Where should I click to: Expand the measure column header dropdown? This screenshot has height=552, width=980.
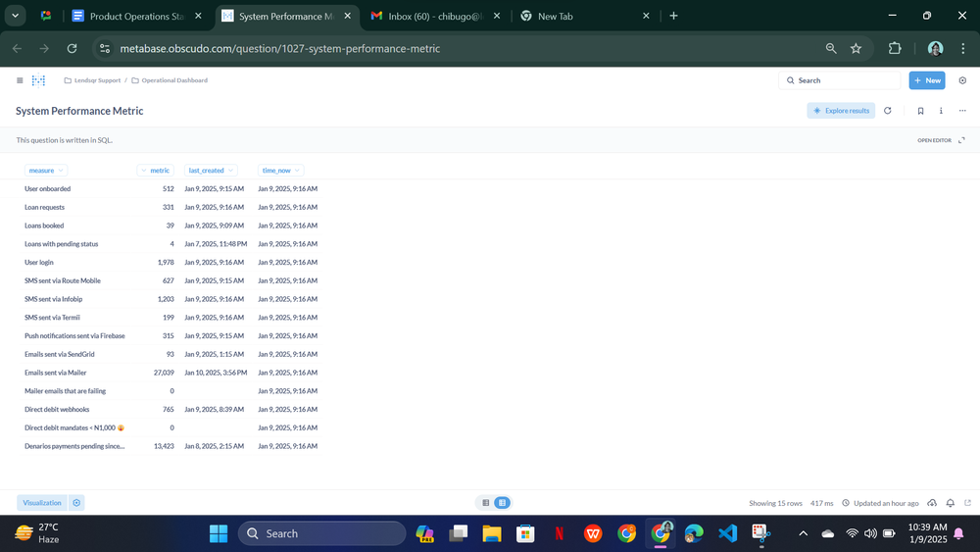[x=46, y=171]
